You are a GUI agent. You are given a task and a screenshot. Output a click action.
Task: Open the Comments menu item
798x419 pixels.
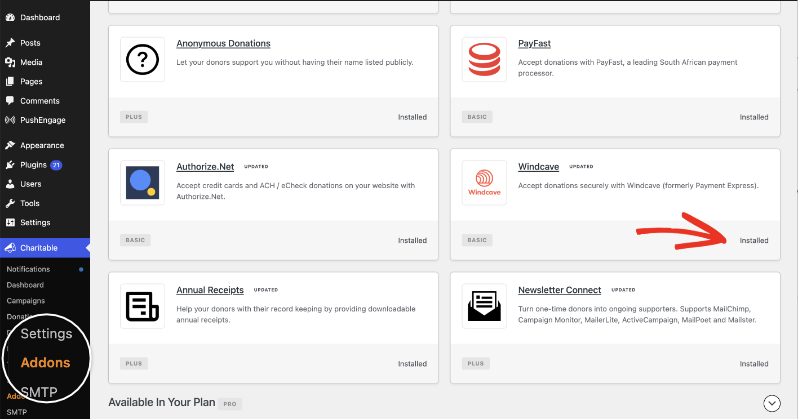(40, 101)
